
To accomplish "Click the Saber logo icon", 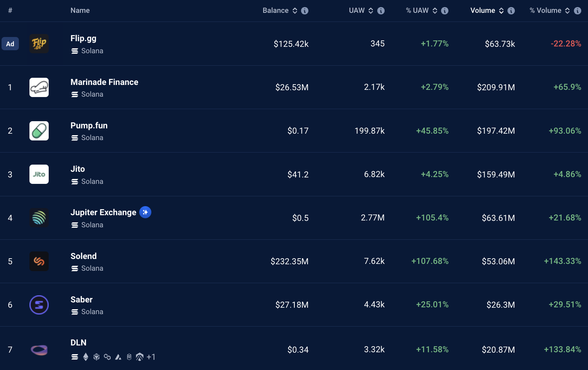I will coord(39,305).
